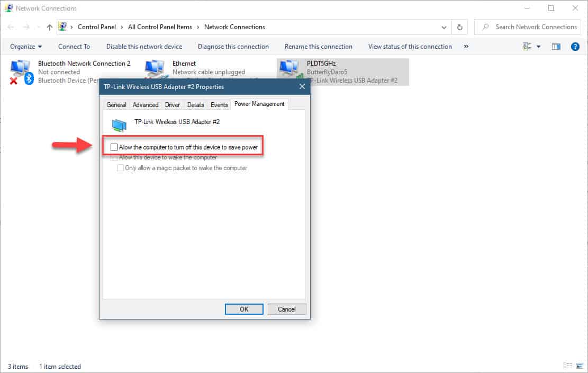Select View status of this connection

coord(410,47)
